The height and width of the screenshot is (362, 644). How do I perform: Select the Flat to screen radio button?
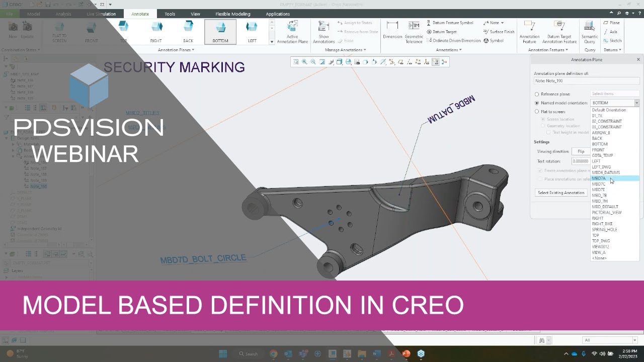click(537, 112)
